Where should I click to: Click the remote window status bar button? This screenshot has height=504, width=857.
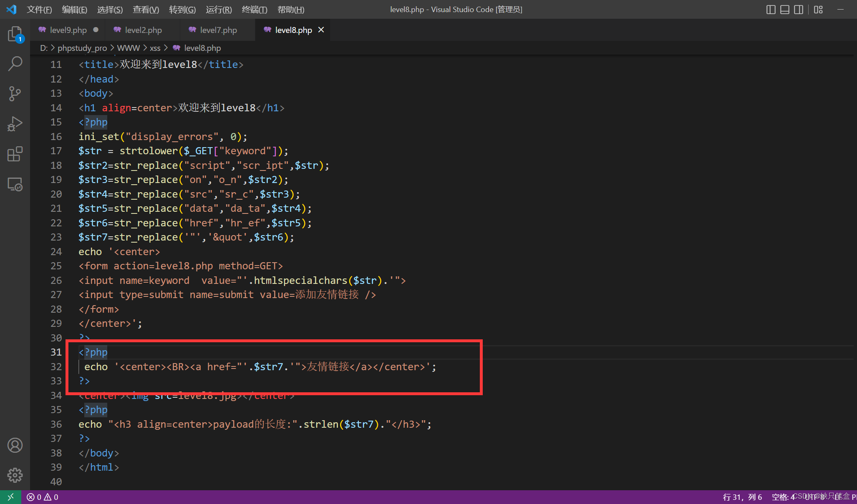click(10, 497)
